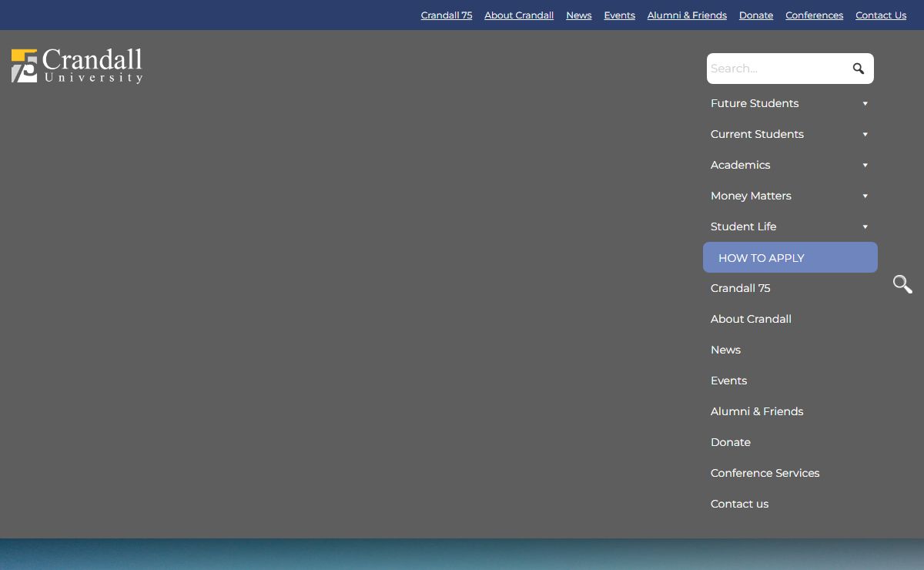Expand the Money Matters submenu arrow
Viewport: 924px width, 570px height.
coord(865,196)
